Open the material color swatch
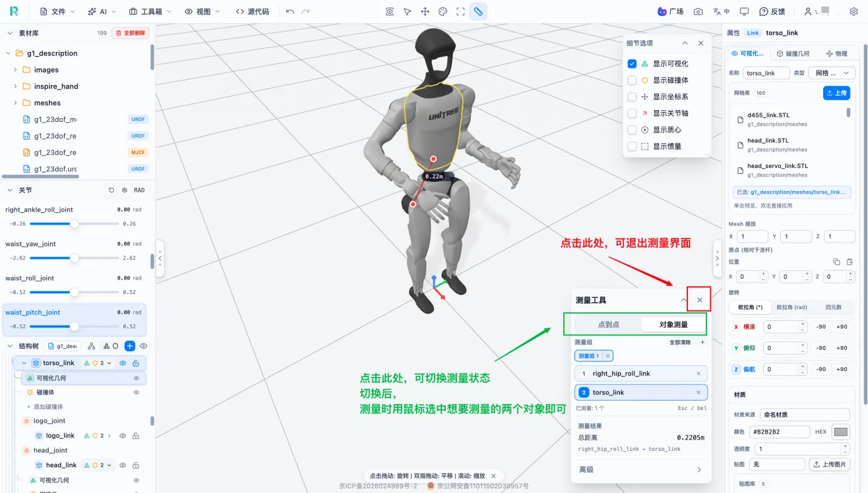 pyautogui.click(x=841, y=432)
